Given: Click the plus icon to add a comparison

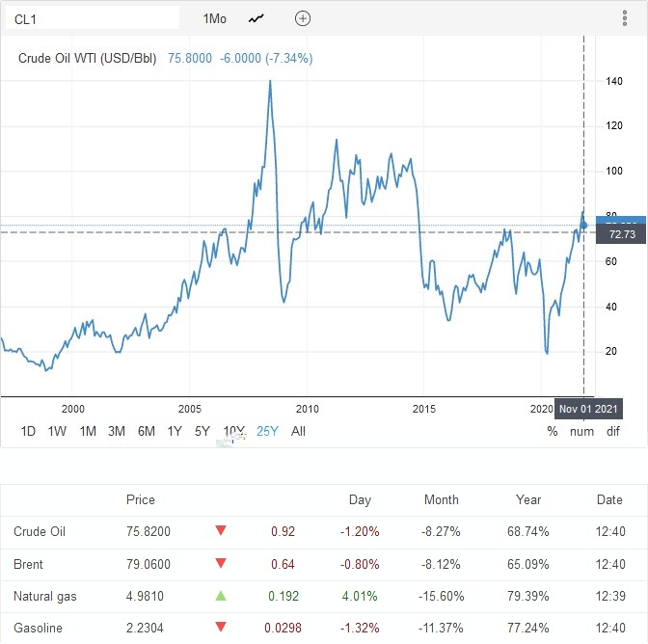Looking at the screenshot, I should coord(303,18).
